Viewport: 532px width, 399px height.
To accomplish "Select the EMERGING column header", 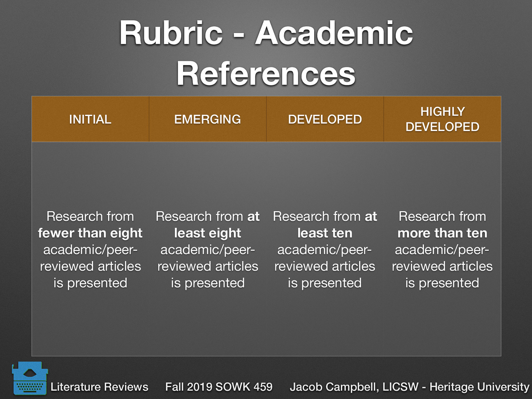I will 208,119.
